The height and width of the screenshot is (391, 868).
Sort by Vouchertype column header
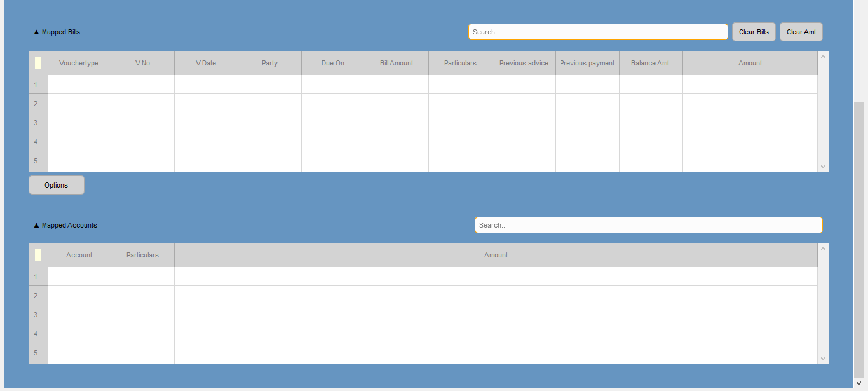pos(79,63)
